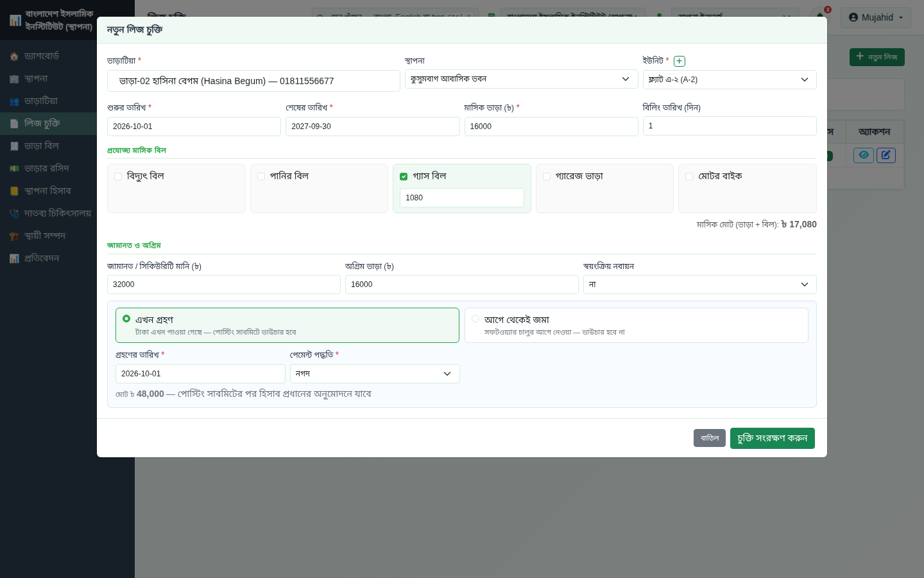Screen dimensions: 924x578
Task: Click the edit pencil icon in অ্যাকশন column
Action: [x=886, y=155]
